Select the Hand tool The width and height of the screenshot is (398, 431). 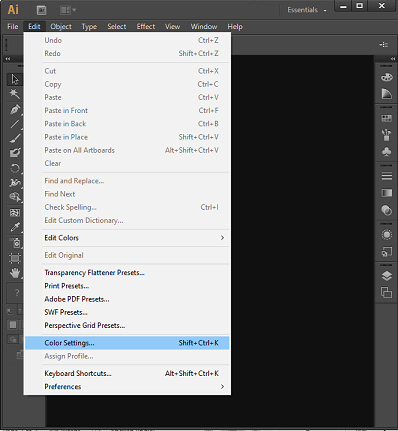15,273
